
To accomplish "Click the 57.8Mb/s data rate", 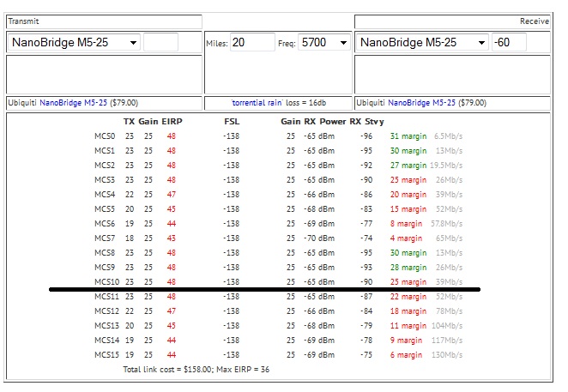I will 446,224.
